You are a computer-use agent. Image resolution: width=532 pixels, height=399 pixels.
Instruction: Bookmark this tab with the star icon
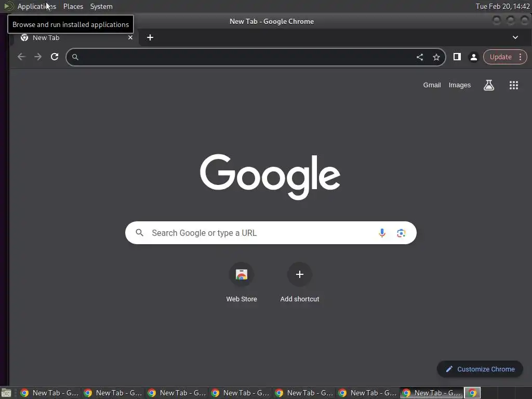point(436,57)
